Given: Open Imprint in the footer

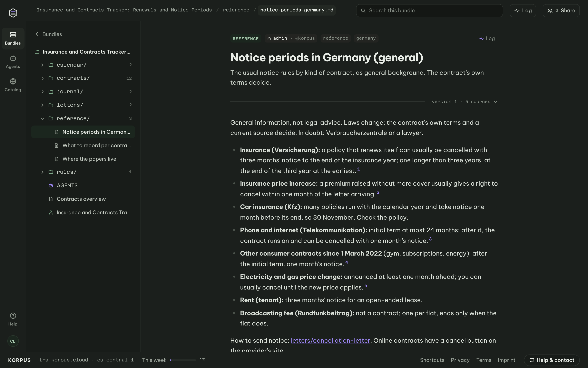Looking at the screenshot, I should point(506,360).
